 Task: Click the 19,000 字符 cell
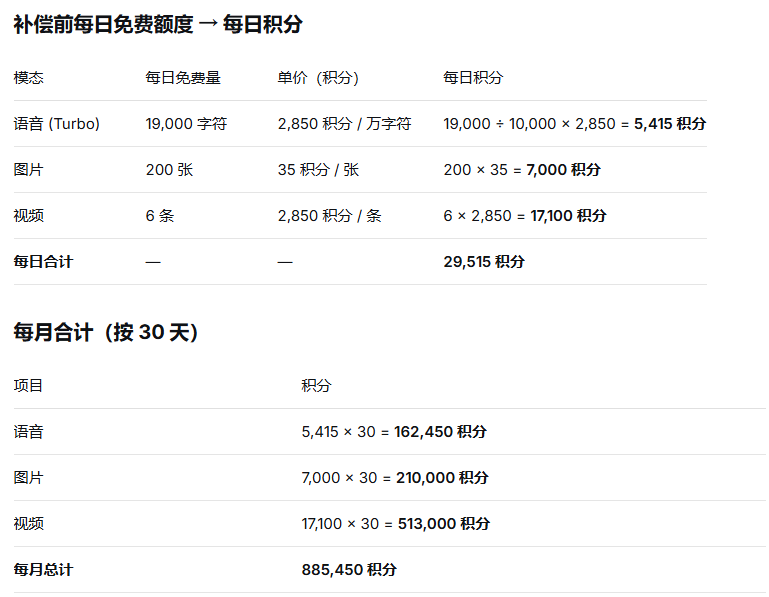click(186, 124)
